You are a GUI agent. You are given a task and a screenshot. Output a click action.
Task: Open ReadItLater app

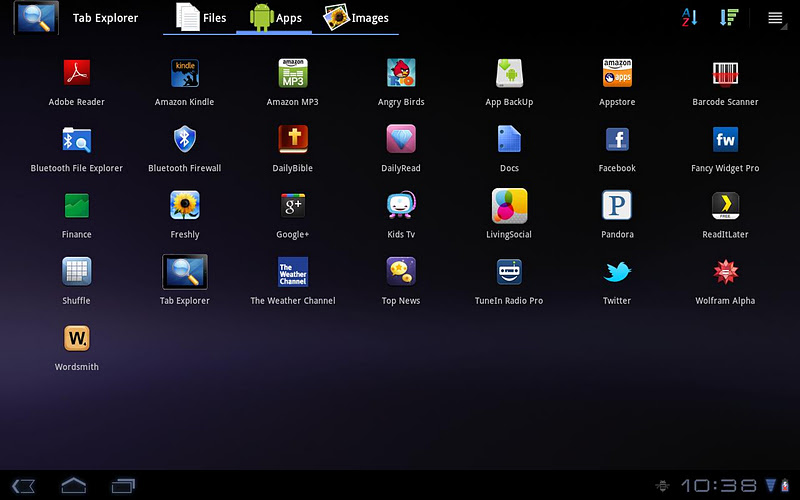(x=726, y=206)
